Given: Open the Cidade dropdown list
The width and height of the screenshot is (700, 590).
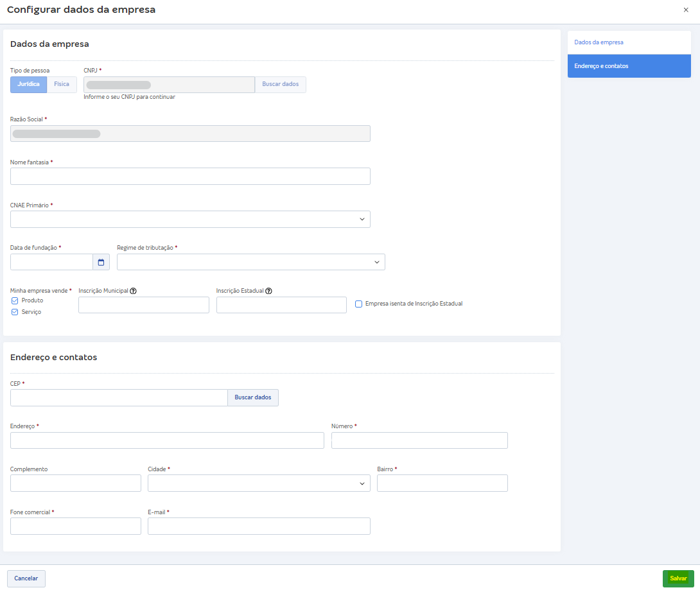Looking at the screenshot, I should 259,483.
